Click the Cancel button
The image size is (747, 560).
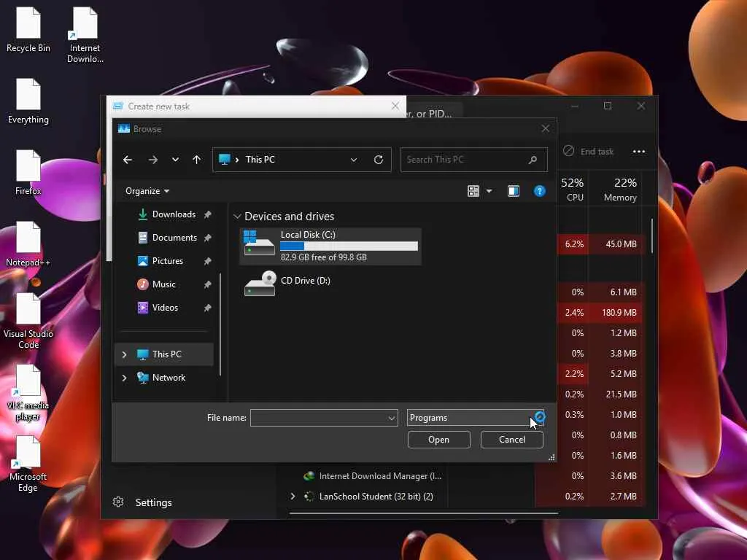pyautogui.click(x=511, y=440)
